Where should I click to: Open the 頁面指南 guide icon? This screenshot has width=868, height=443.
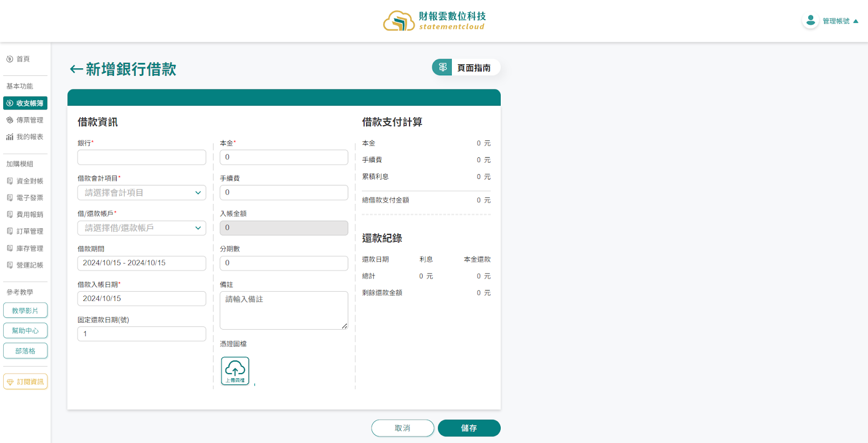click(442, 67)
